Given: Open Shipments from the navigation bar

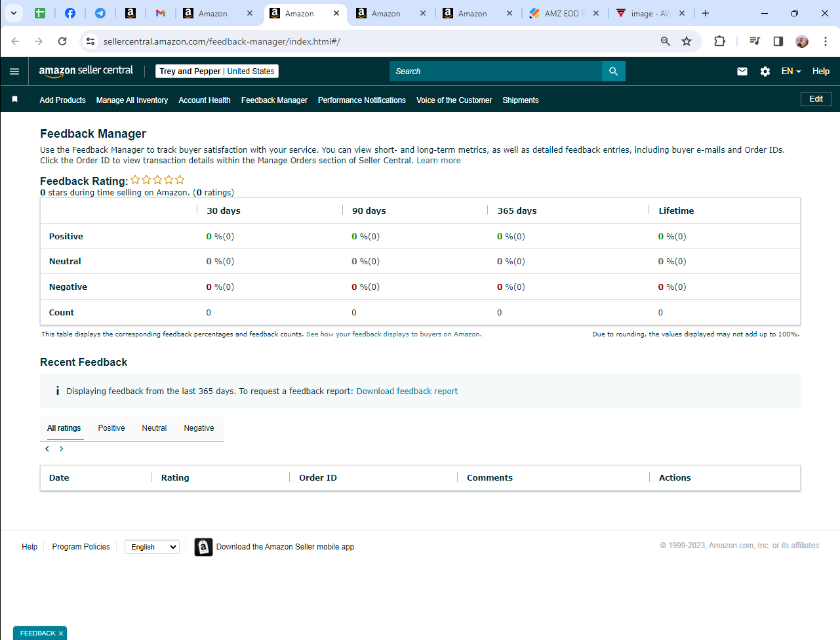Looking at the screenshot, I should pyautogui.click(x=521, y=100).
